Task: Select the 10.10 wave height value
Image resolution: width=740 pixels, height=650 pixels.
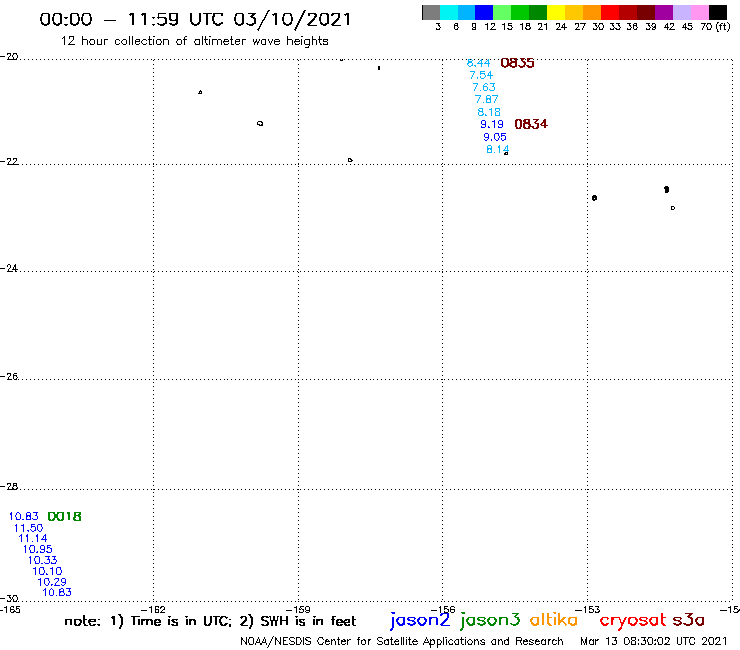Action: (x=47, y=571)
